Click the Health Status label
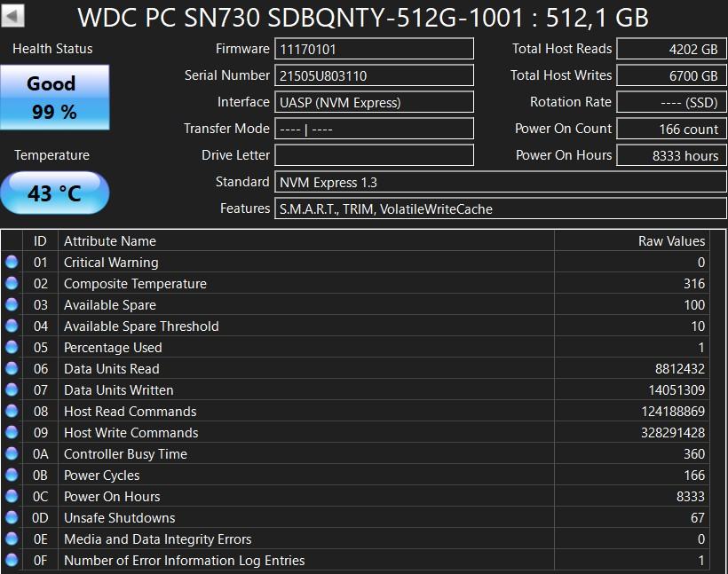728x574 pixels. (x=52, y=49)
